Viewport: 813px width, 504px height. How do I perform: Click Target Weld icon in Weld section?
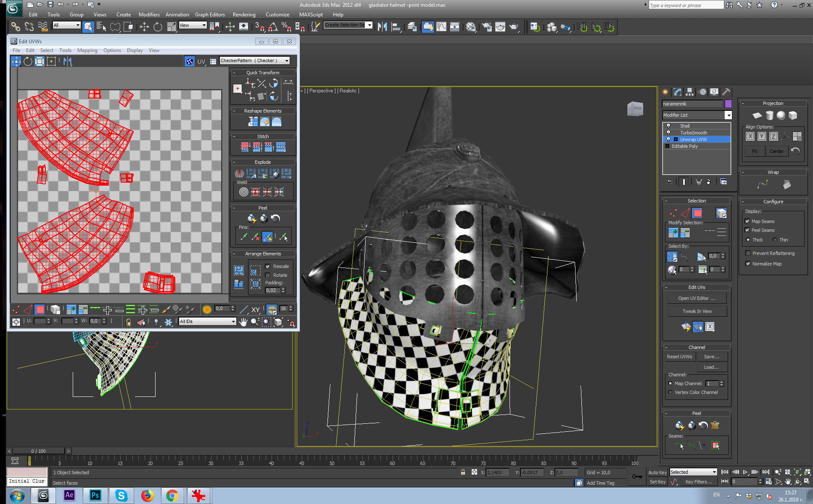(244, 192)
